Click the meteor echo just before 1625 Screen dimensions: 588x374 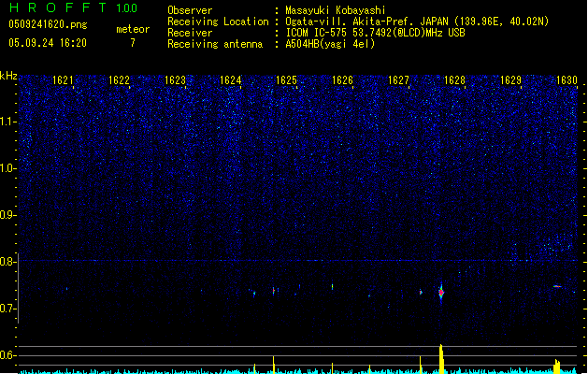tap(274, 291)
